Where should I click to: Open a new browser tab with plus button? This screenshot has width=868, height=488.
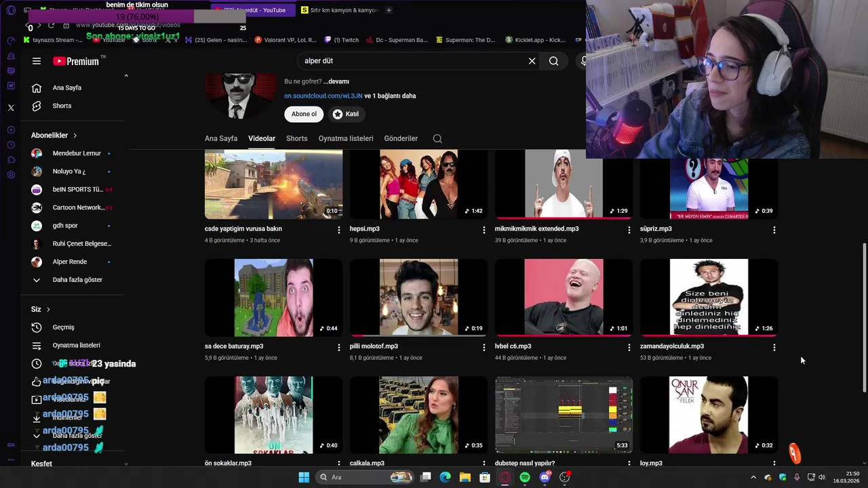pyautogui.click(x=389, y=10)
